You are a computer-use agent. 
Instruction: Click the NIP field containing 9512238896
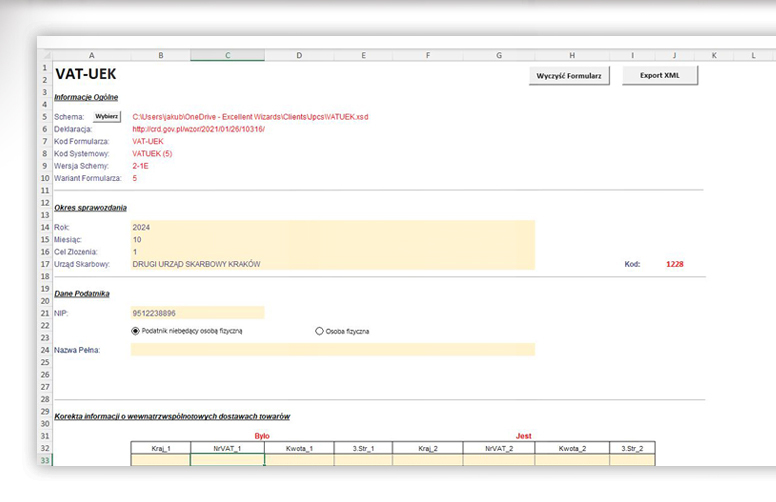point(197,313)
